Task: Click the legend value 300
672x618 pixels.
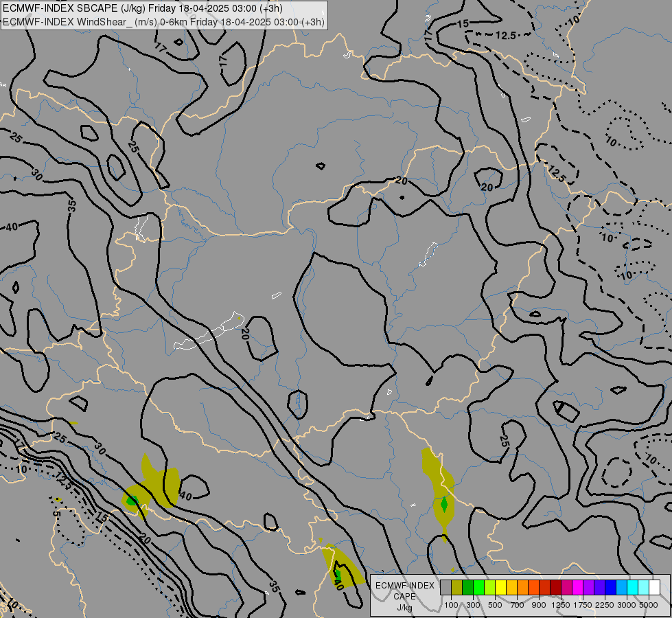Action: click(473, 605)
